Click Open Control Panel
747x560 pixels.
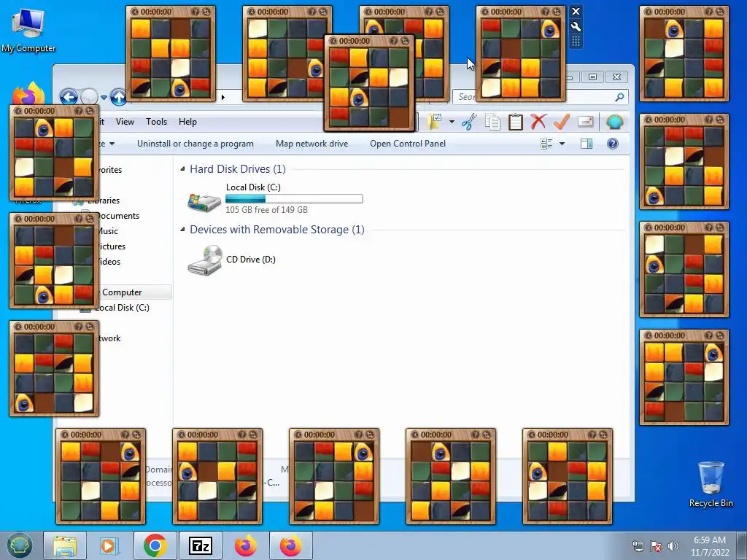point(408,144)
